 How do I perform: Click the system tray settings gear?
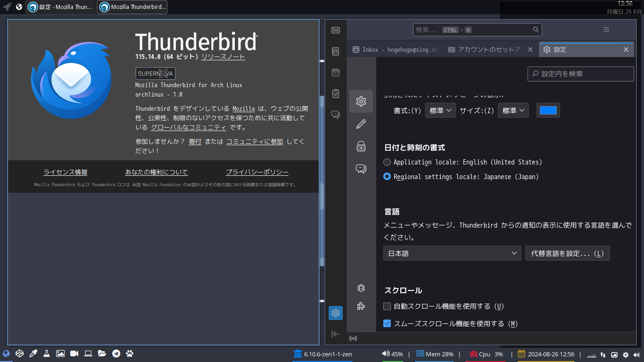pyautogui.click(x=626, y=355)
